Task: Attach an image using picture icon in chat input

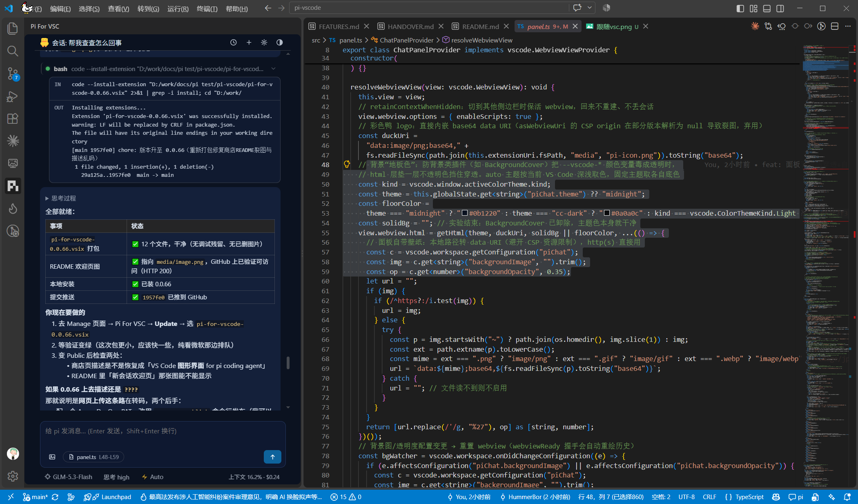Action: [52, 457]
